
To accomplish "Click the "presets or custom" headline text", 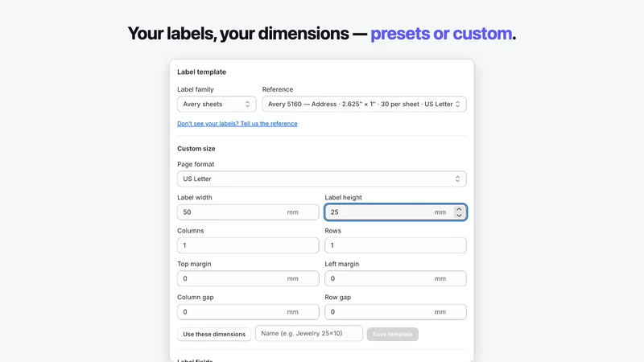I will click(x=441, y=34).
